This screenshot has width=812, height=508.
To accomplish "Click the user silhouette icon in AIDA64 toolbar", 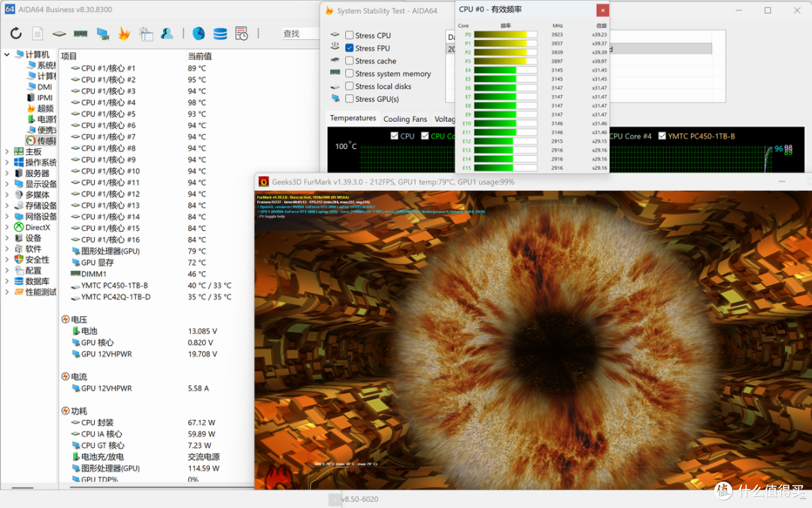I will [167, 34].
